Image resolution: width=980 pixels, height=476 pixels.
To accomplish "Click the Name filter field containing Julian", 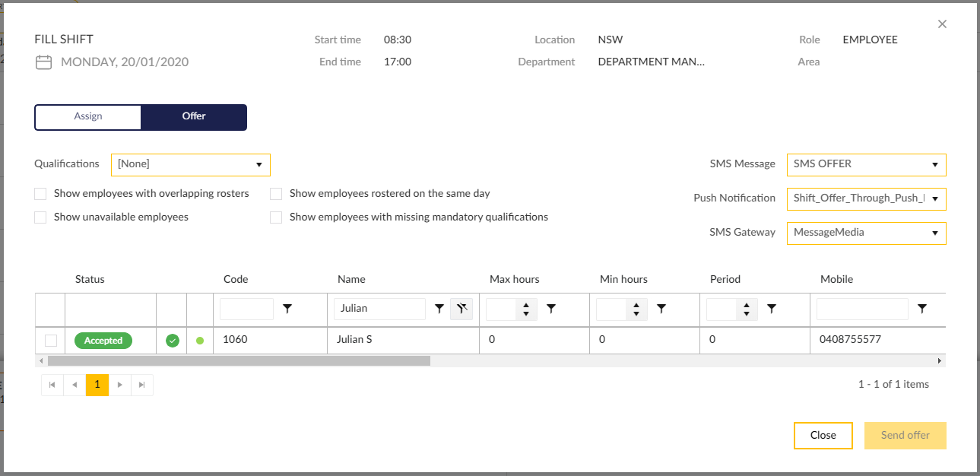I will click(379, 309).
